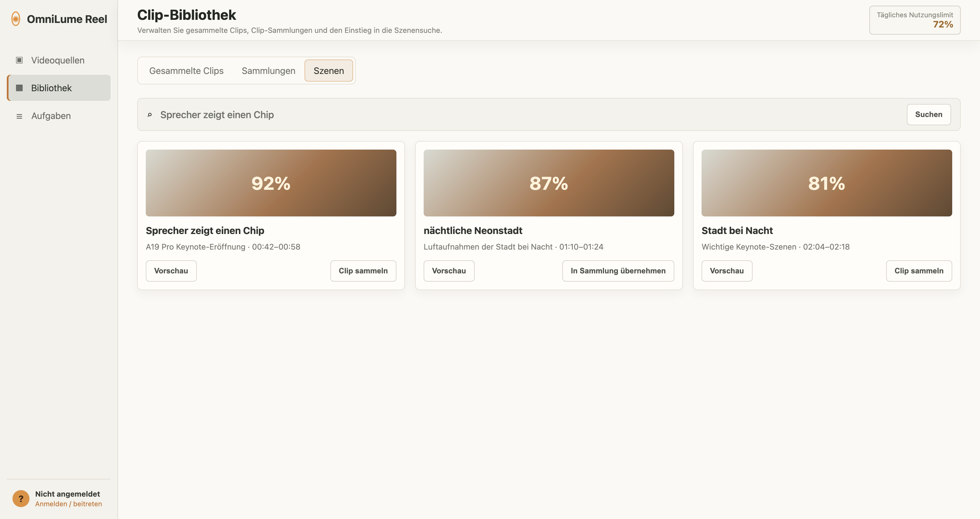Select the Bibliothek sidebar item
Image resolution: width=980 pixels, height=519 pixels.
[59, 88]
